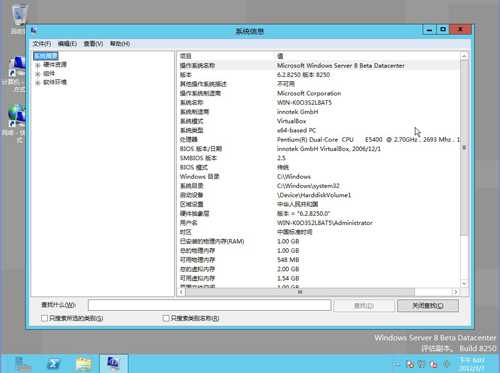
Task: Select the 1.54 GB available virtual memory
Action: pyautogui.click(x=288, y=278)
